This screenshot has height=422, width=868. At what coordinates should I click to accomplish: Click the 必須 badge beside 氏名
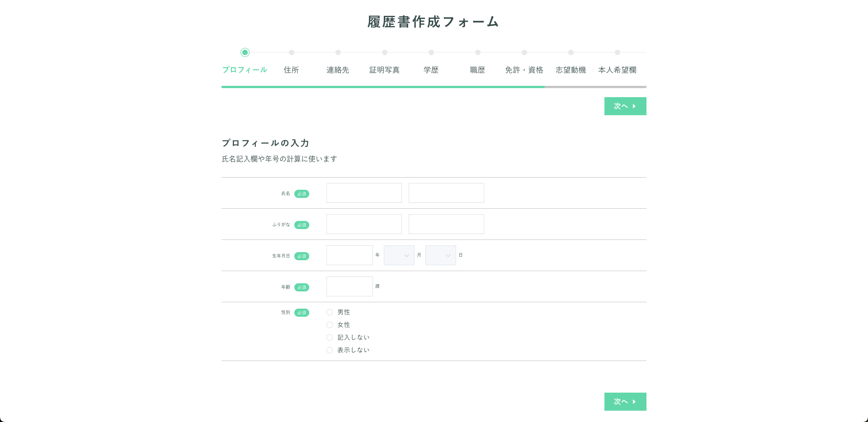tap(302, 194)
